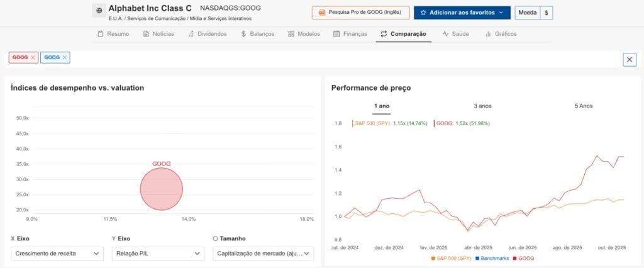Click the Performance de preço heading
Viewport: 644px width, 268px height.
click(371, 87)
